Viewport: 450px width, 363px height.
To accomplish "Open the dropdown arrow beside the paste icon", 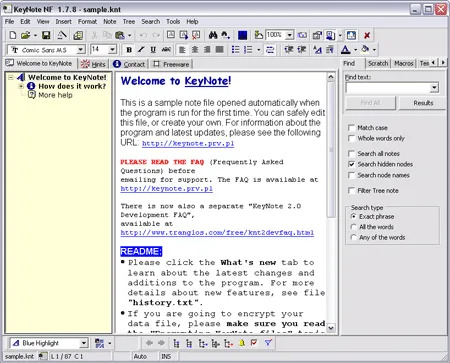I will coord(129,35).
